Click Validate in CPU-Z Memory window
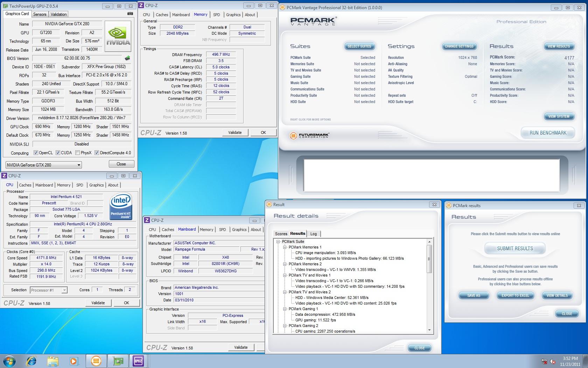 pos(235,132)
